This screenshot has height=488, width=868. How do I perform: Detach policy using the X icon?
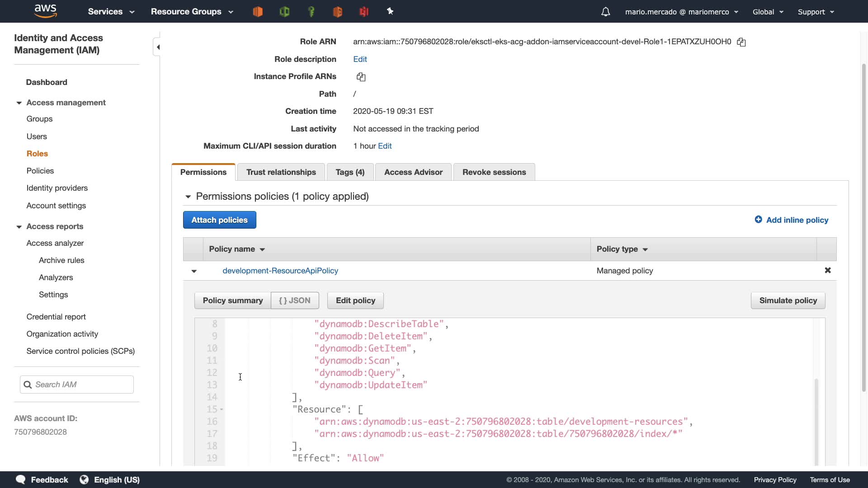(827, 270)
